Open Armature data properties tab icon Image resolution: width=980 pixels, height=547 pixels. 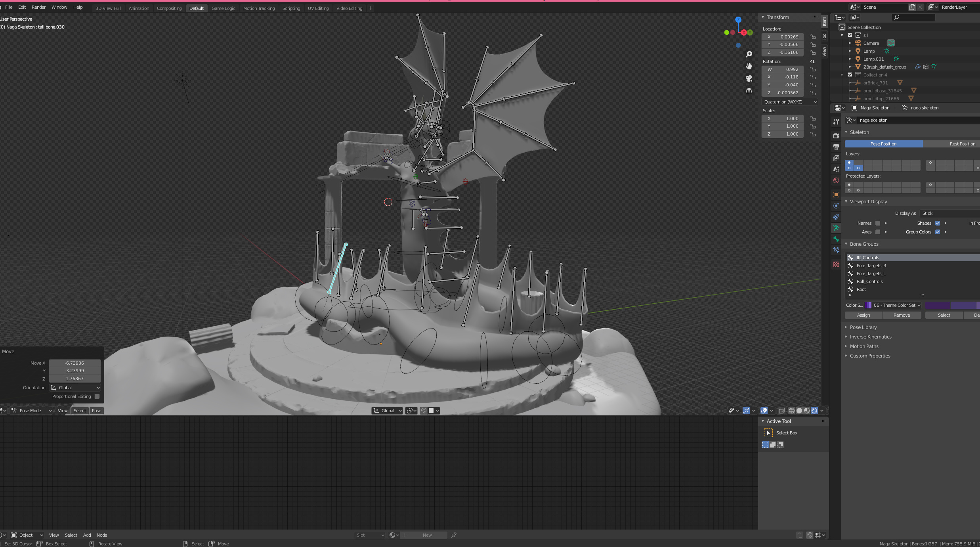tap(836, 228)
